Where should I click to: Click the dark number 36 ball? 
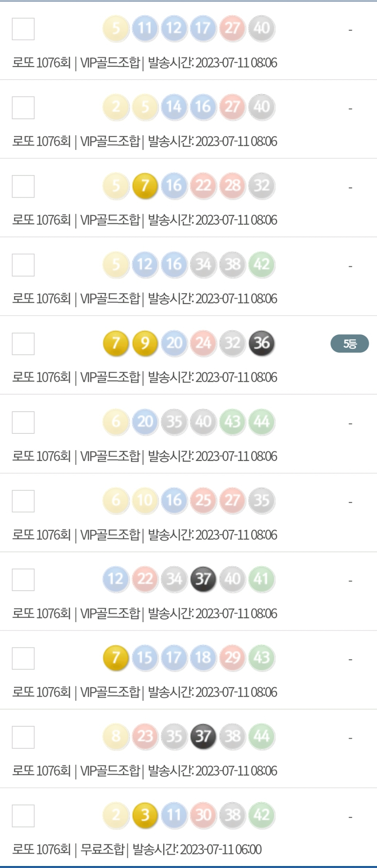click(x=262, y=343)
